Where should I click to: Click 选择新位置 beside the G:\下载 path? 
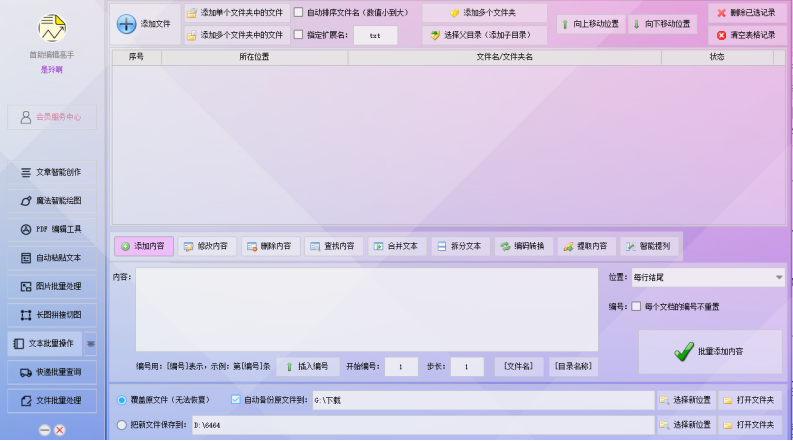tap(686, 400)
